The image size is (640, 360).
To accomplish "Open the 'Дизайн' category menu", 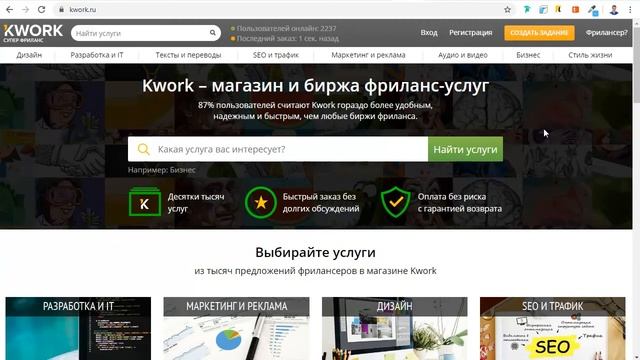I will click(x=29, y=55).
